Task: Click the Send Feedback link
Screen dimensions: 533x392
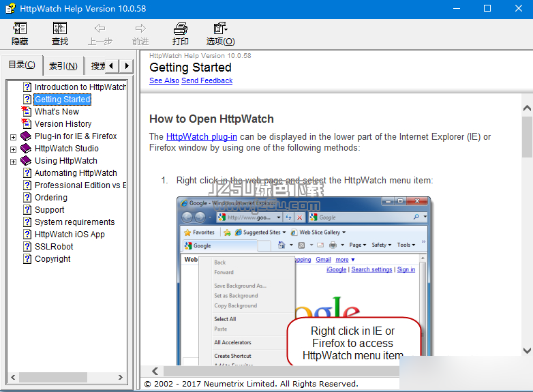Action: (x=207, y=80)
